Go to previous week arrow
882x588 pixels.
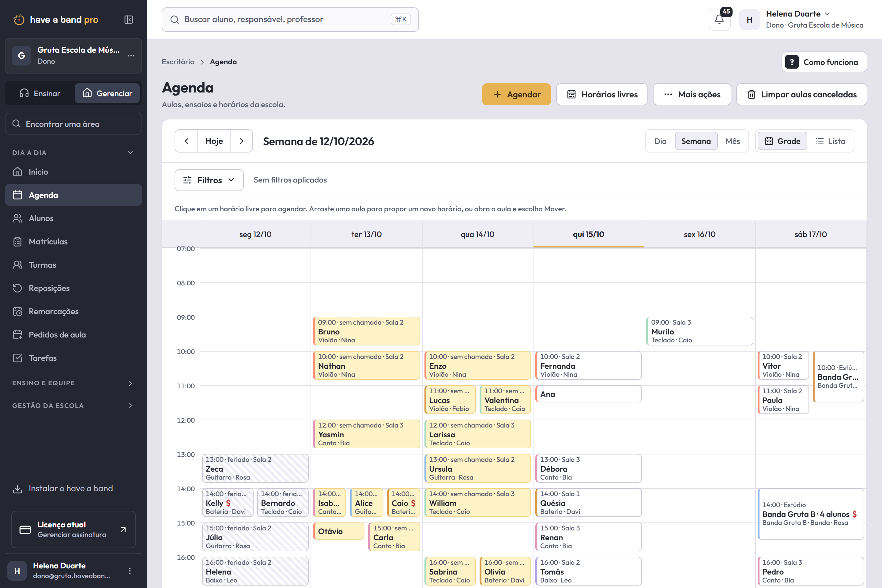coord(187,141)
